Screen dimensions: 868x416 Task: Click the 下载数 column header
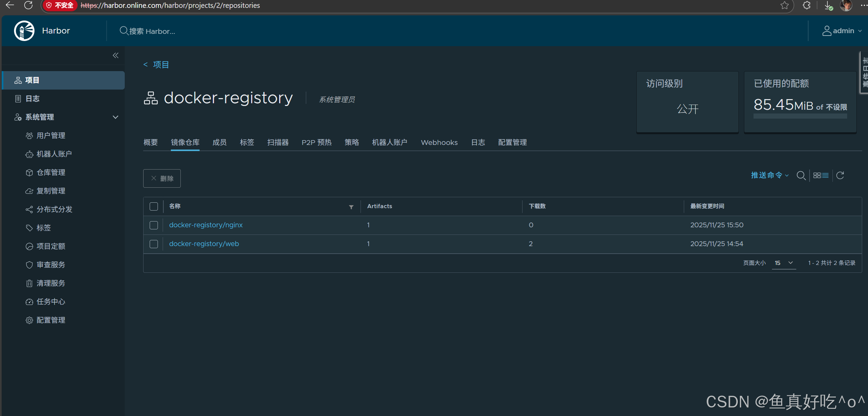(537, 206)
